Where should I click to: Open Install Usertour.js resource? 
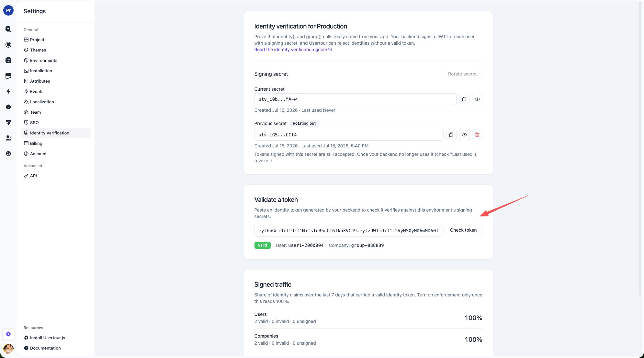[56, 338]
